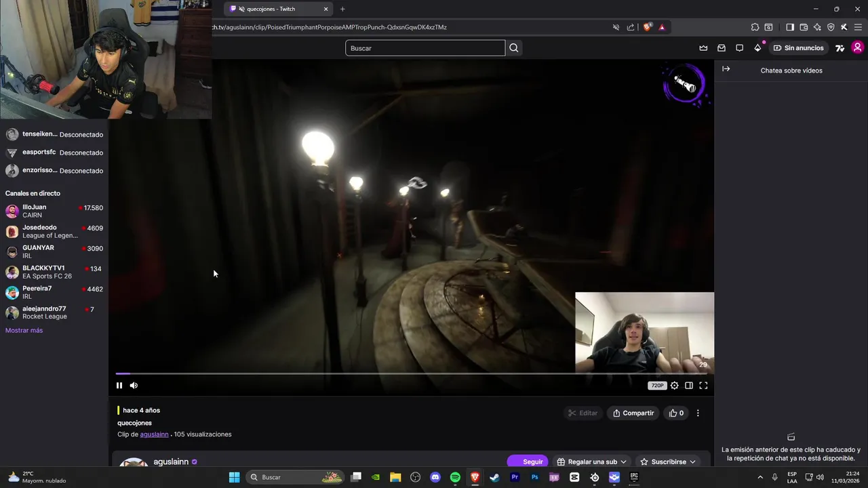Like the clip with thumbs-up button
Viewport: 868px width, 488px height.
(676, 413)
